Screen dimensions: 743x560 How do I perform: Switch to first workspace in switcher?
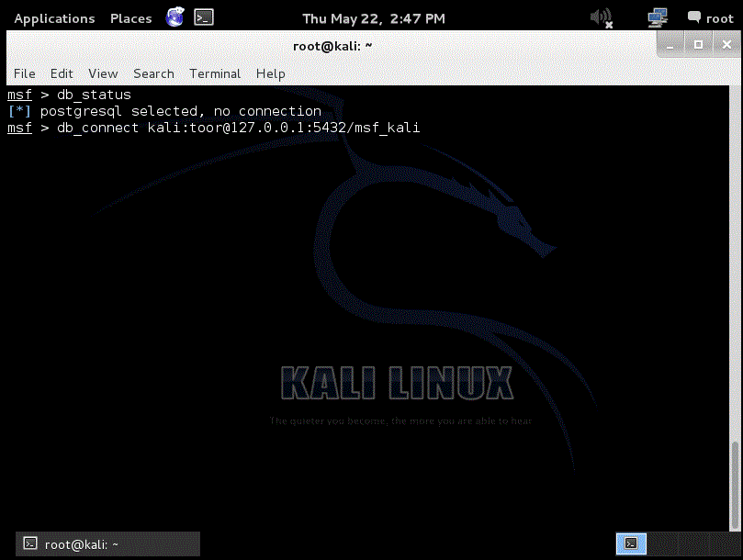(631, 543)
